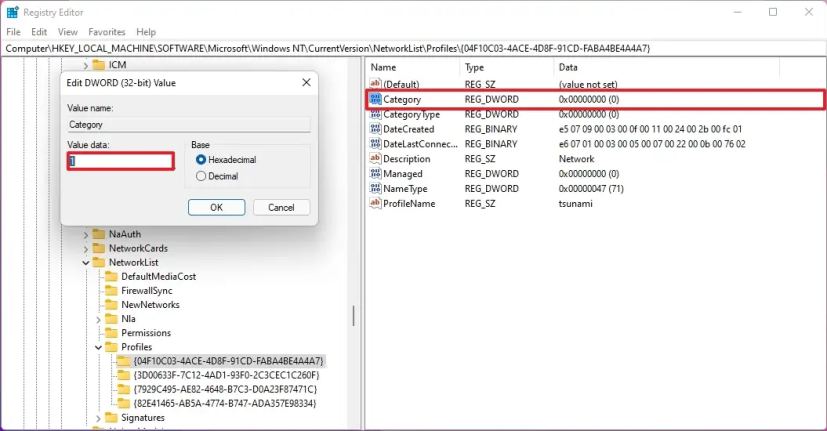827x431 pixels.
Task: Select the {3D00633F-7C12-4AD1-93F0-2C3CEC1C260F} key
Action: 226,375
